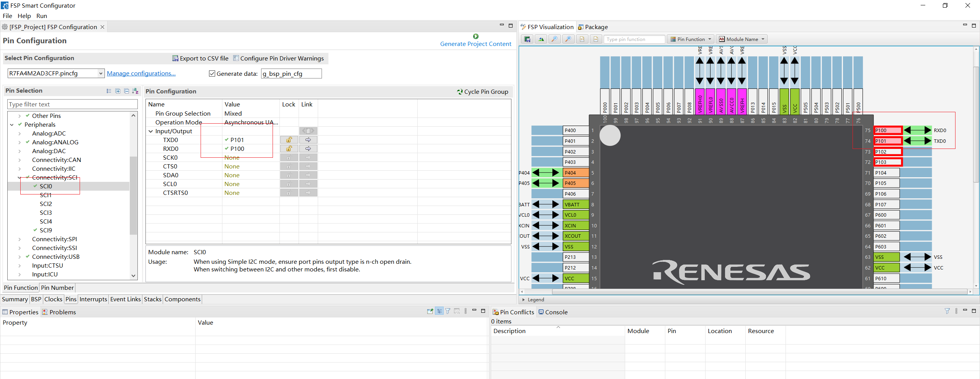Viewport: 980px width, 379px height.
Task: Switch to the Console tab
Action: pos(553,312)
